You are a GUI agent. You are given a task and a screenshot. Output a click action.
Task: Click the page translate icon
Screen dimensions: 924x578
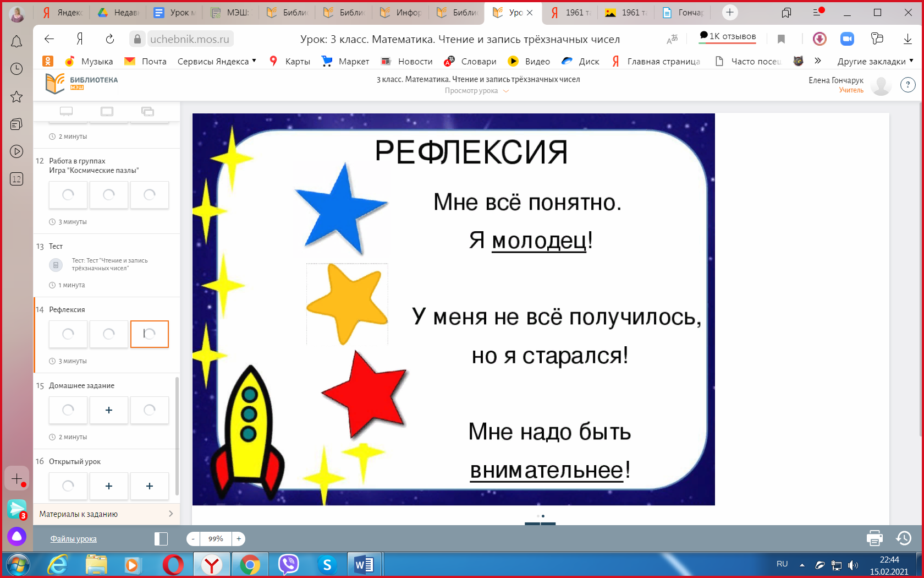(672, 39)
